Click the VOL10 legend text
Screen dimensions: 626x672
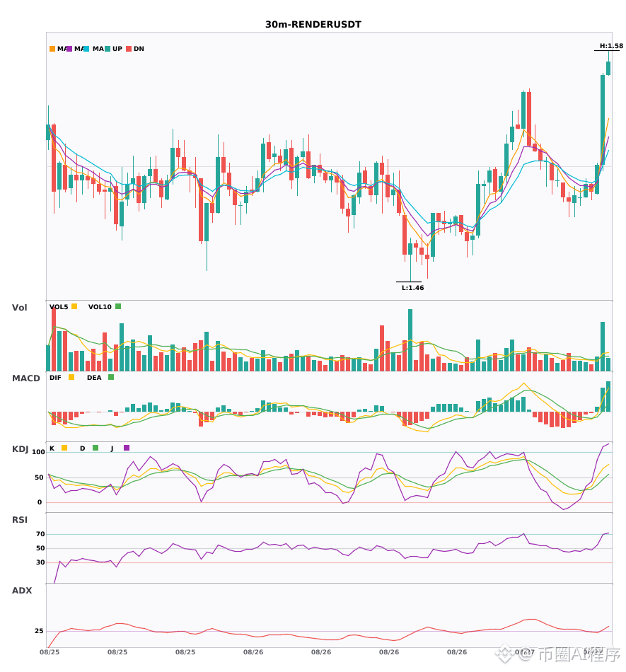tap(100, 307)
